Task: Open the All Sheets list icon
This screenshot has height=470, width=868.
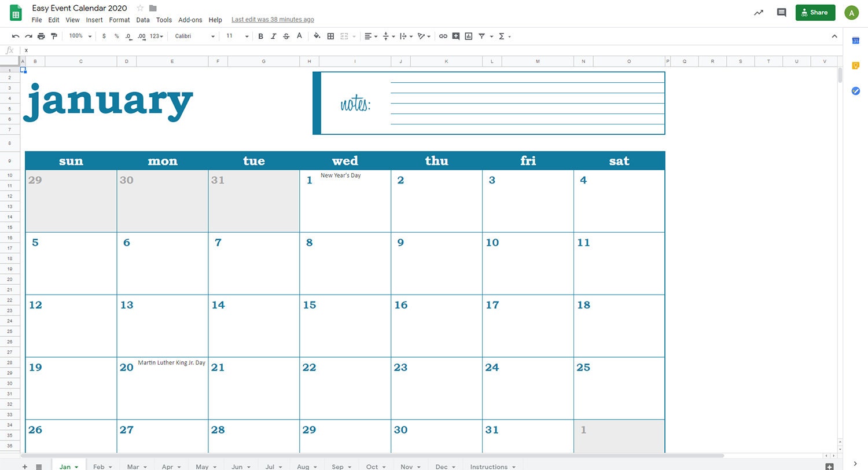Action: pos(39,467)
